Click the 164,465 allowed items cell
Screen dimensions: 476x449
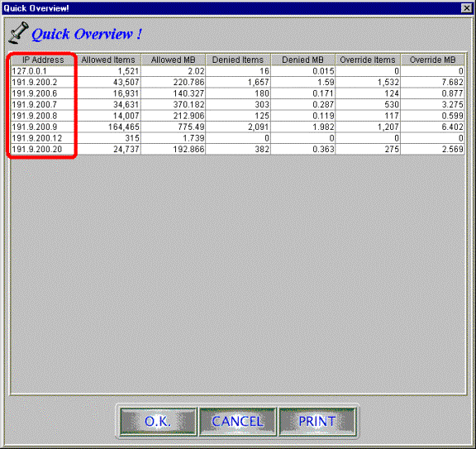tap(107, 127)
